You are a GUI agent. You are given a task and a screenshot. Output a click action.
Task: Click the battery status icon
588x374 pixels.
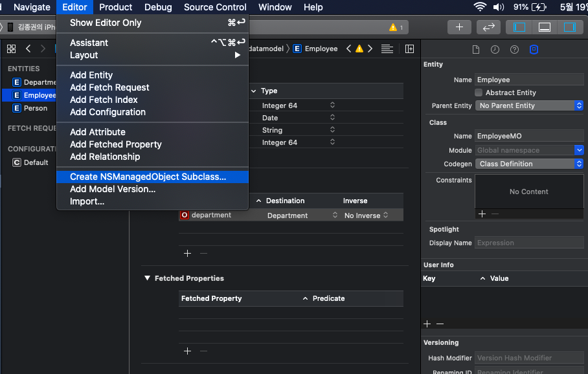click(539, 6)
